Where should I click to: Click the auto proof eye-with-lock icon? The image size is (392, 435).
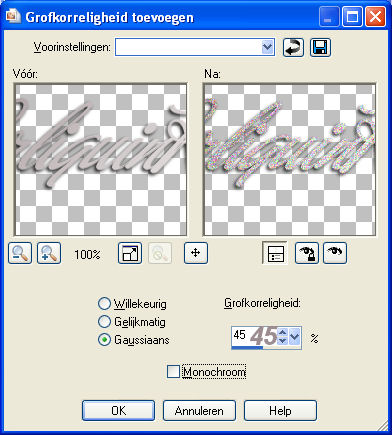click(307, 253)
